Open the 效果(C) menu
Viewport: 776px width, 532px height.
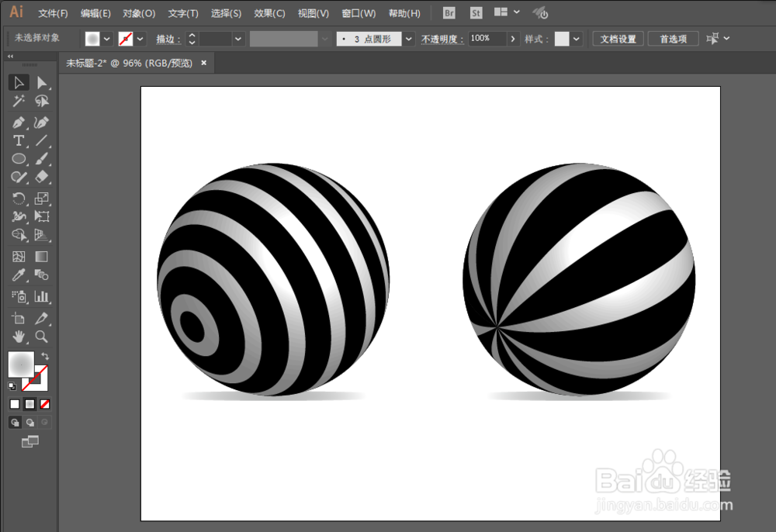(x=269, y=13)
